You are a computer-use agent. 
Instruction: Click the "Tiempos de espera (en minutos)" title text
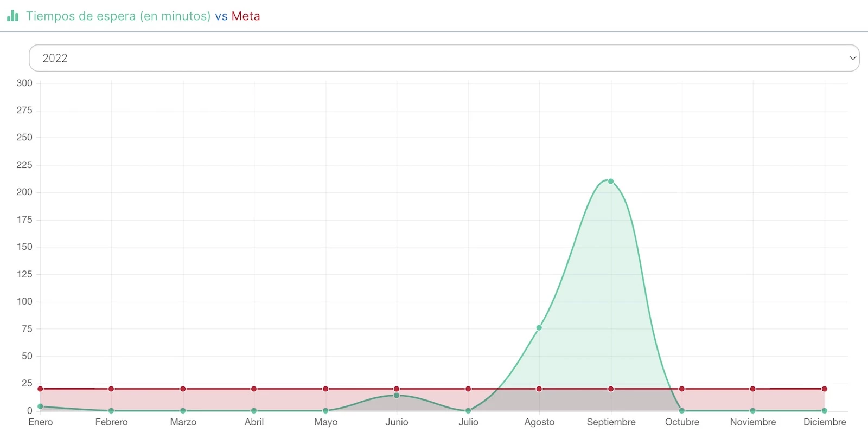coord(118,16)
